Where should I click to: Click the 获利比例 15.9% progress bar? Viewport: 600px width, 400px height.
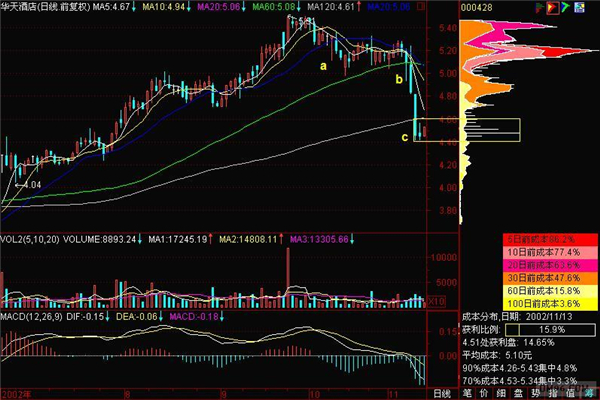pyautogui.click(x=550, y=330)
